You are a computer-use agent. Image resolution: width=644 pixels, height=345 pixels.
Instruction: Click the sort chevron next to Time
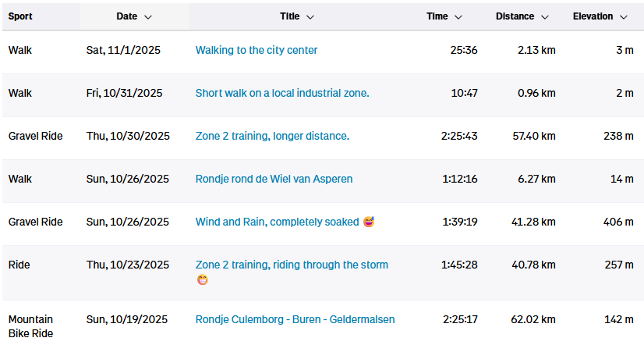(x=458, y=16)
